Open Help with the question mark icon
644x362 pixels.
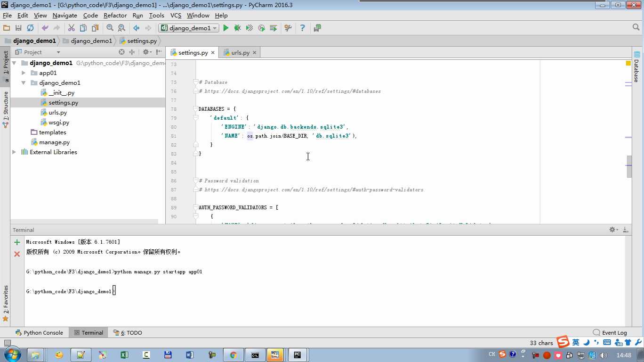click(303, 28)
